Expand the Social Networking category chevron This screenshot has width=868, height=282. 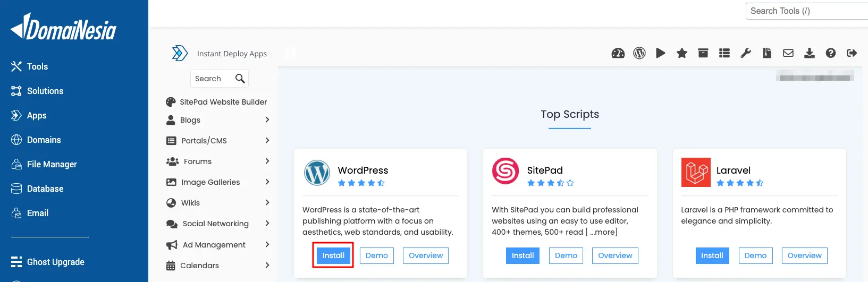267,223
